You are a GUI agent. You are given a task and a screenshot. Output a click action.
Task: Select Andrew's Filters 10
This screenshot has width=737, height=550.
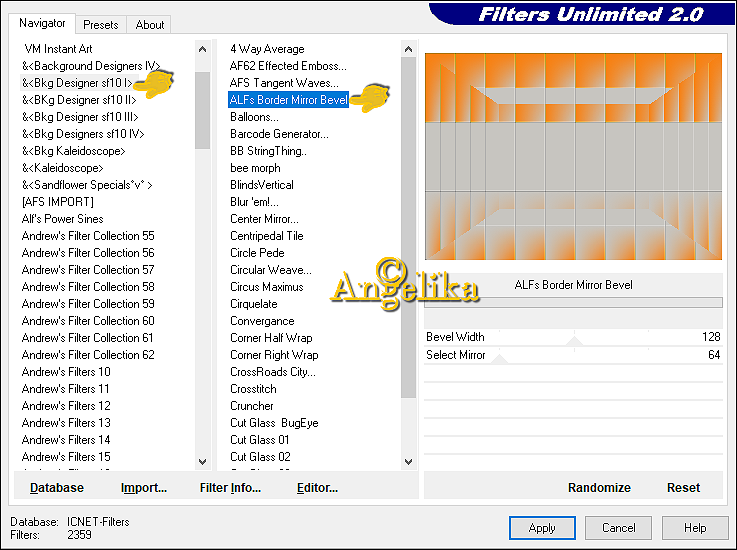coord(66,372)
